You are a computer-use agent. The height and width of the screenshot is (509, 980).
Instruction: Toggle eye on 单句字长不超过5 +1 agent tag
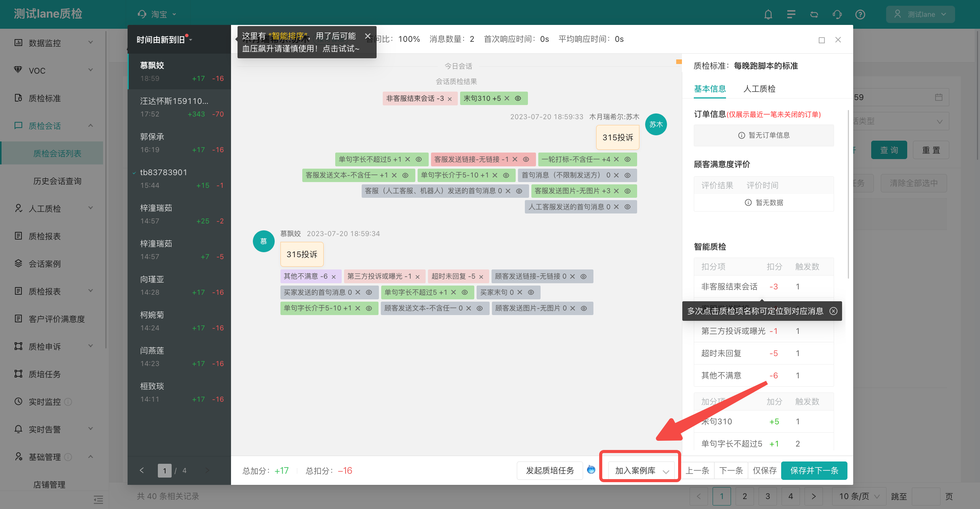point(419,159)
